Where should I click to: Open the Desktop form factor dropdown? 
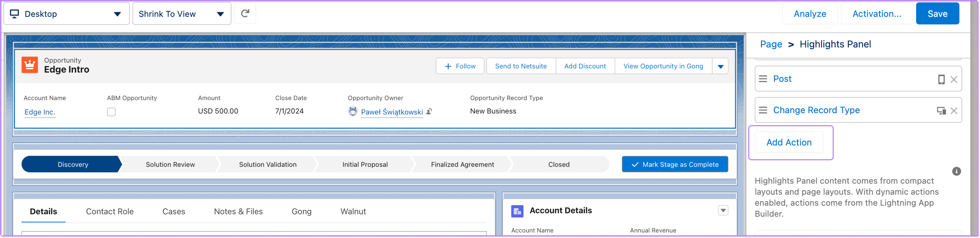click(67, 14)
